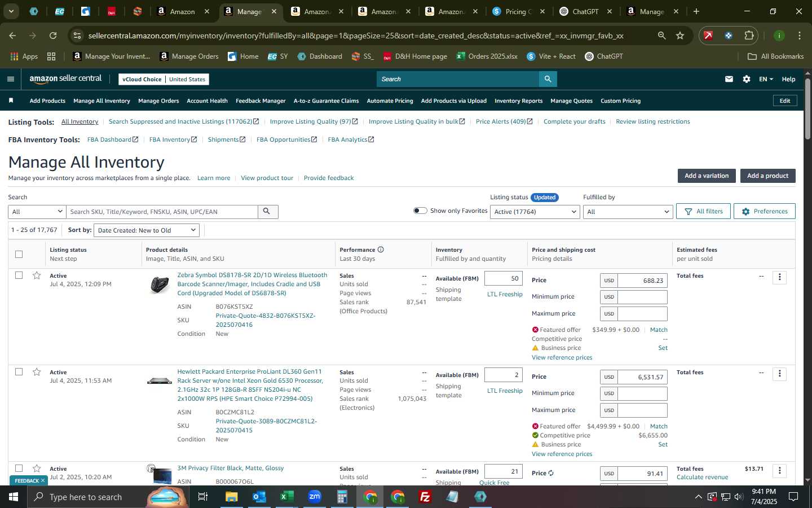Click the browser back arrow
Viewport: 812px width, 508px height.
pos(12,36)
